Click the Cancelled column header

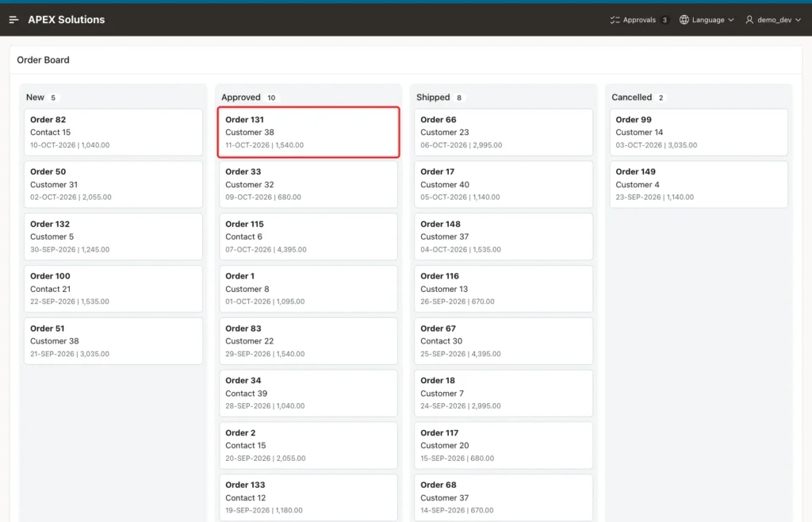tap(631, 98)
